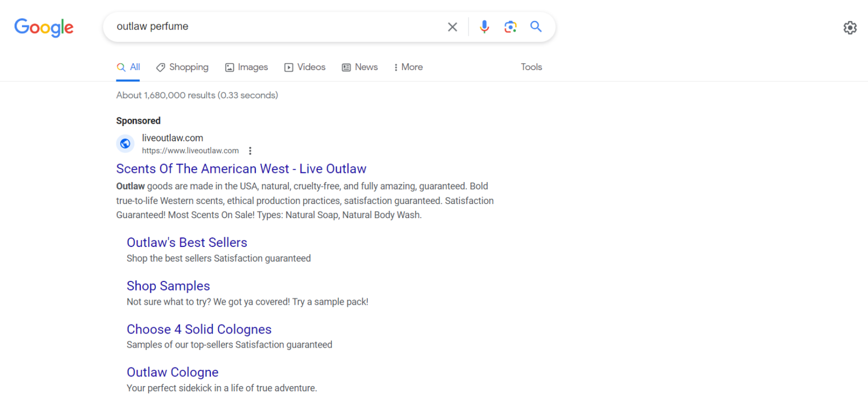Click the Images tab photo icon
Viewport: 868px width, 407px height.
coord(229,67)
